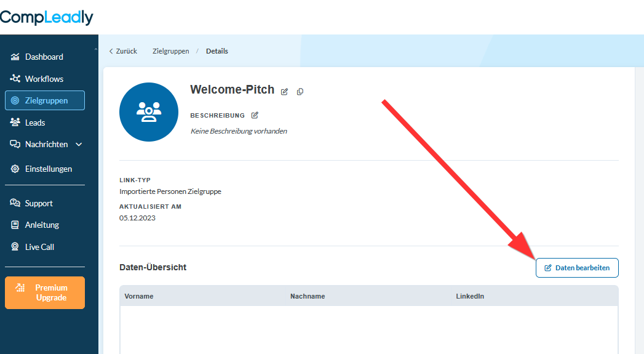This screenshot has width=644, height=354.
Task: Click the Premium Upgrade button
Action: coord(45,292)
